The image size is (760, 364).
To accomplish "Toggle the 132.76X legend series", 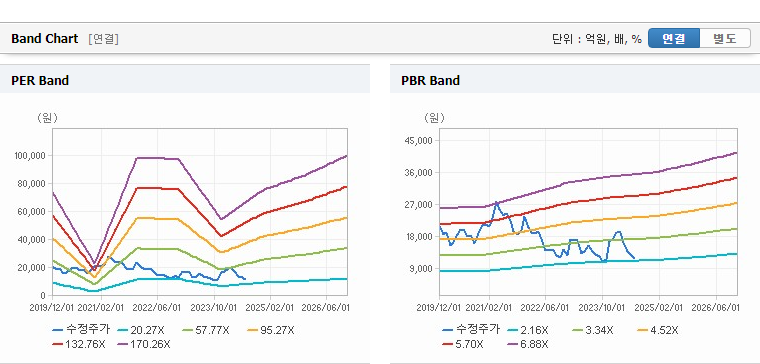I will coord(79,344).
